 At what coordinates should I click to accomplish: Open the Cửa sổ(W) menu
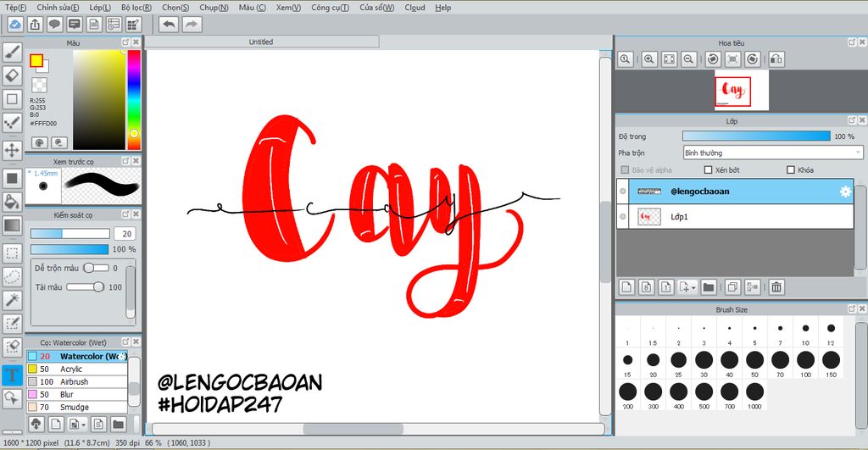pos(376,7)
